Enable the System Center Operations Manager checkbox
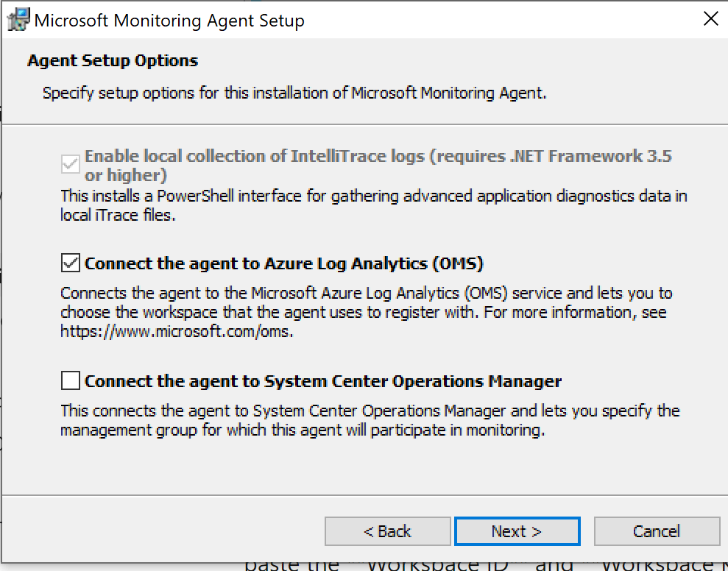This screenshot has height=571, width=728. (x=71, y=381)
